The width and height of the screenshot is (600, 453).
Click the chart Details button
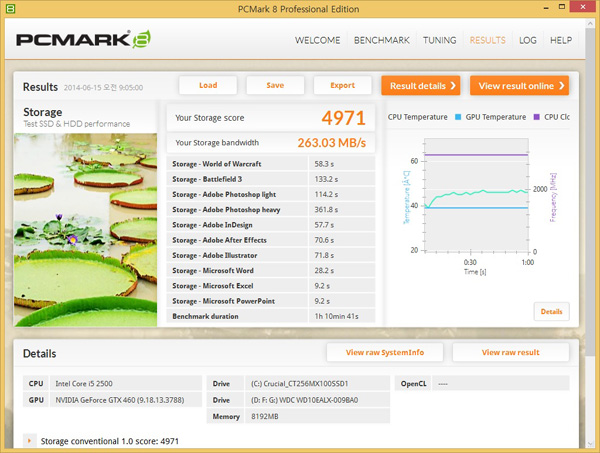551,311
